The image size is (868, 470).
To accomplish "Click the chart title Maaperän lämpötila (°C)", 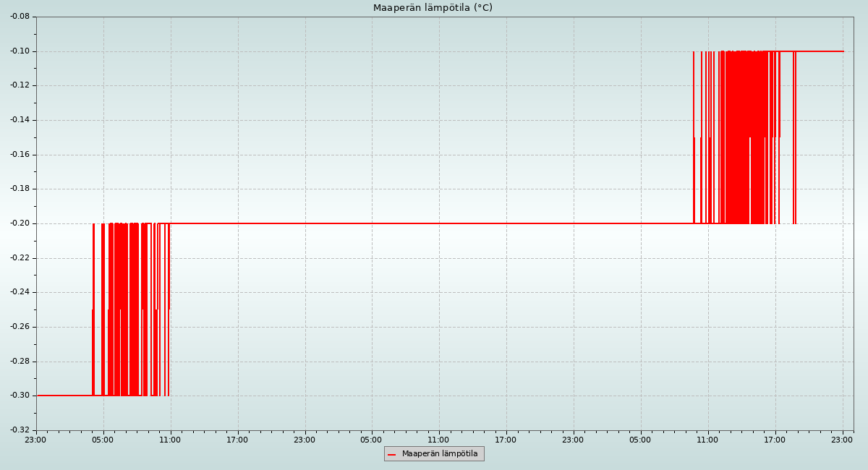I will point(433,8).
